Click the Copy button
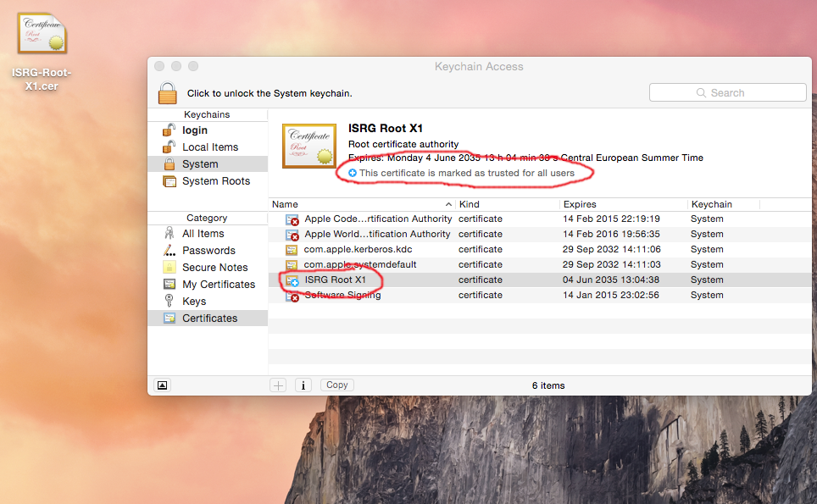The width and height of the screenshot is (817, 504). pos(337,385)
